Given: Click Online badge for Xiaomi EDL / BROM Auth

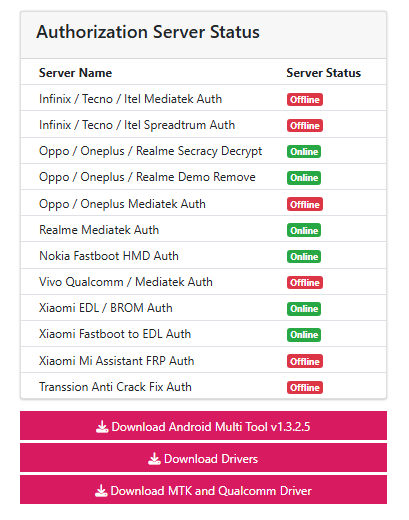Looking at the screenshot, I should pyautogui.click(x=304, y=309).
